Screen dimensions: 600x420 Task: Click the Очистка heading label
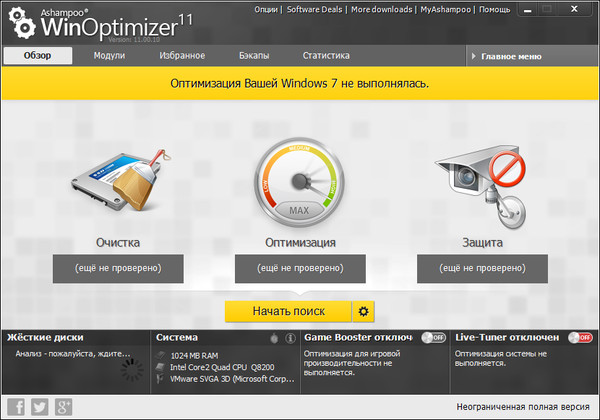click(118, 243)
